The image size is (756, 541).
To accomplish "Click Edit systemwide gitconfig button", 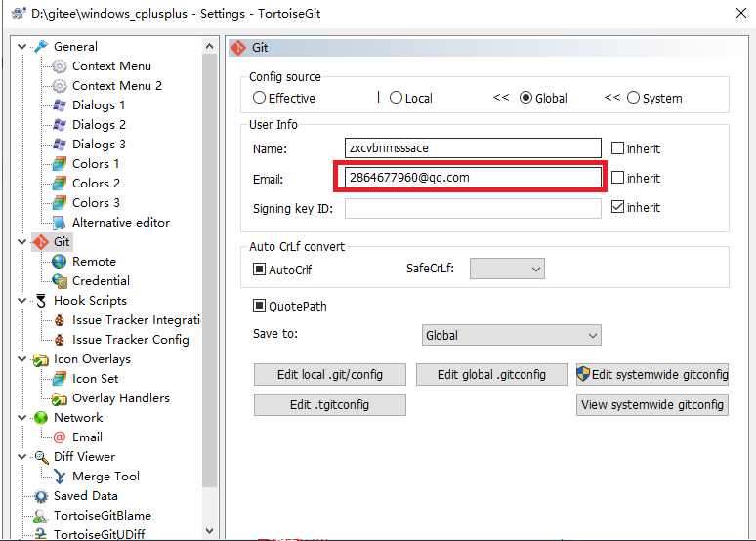I will (652, 375).
